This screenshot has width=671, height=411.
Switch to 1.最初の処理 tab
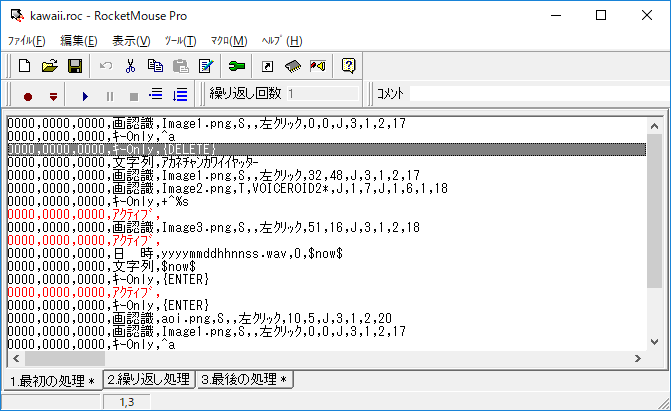(52, 381)
